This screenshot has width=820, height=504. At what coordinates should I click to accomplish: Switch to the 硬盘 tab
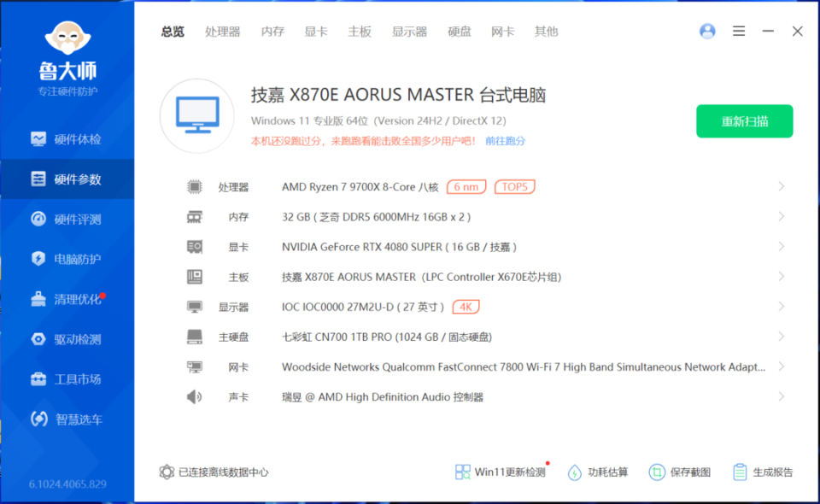point(460,32)
